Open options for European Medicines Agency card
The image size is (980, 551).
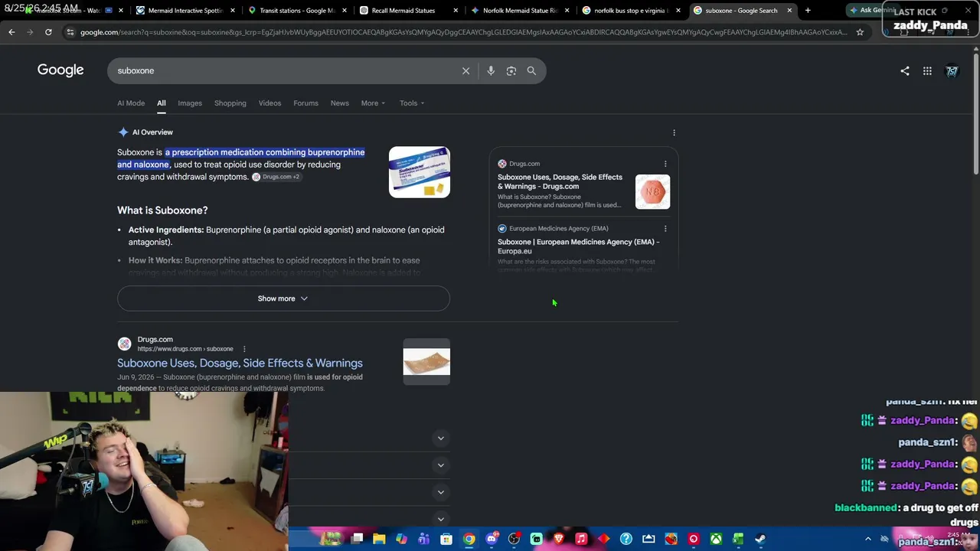(665, 228)
